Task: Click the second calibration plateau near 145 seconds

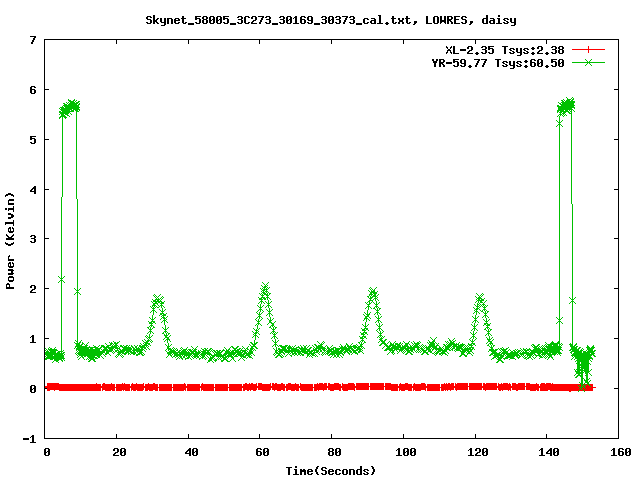Action: pos(566,106)
